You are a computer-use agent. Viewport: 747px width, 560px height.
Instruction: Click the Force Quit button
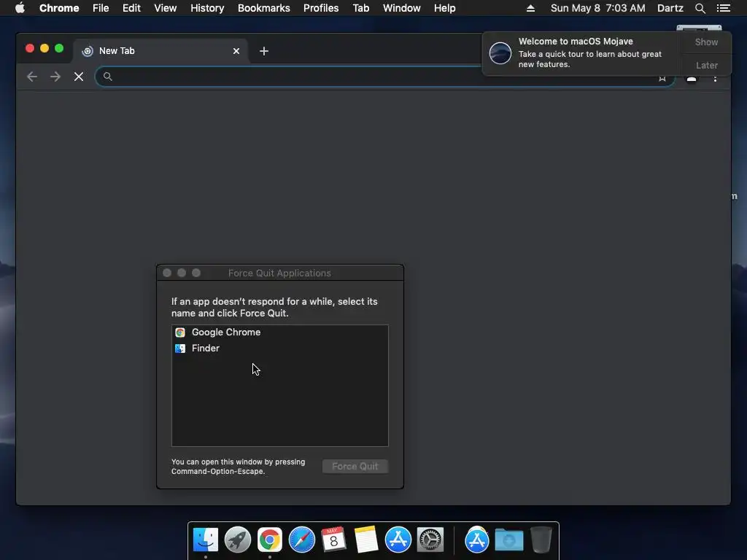tap(355, 466)
